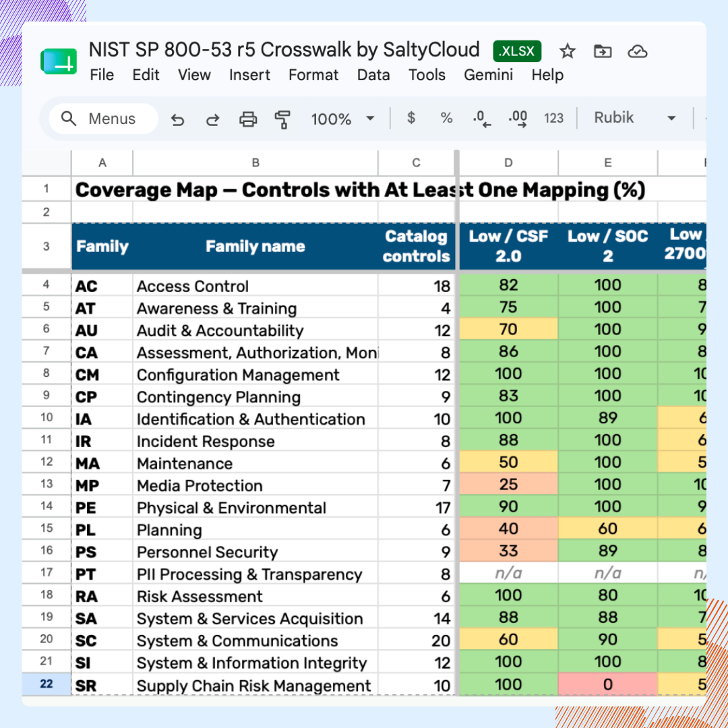This screenshot has height=728, width=728.
Task: Click the document title text
Action: 284,50
